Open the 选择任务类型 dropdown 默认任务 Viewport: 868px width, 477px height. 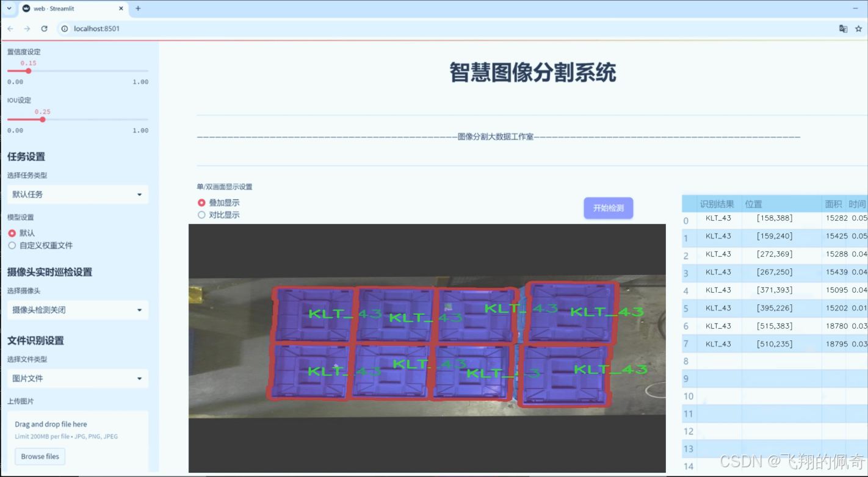pyautogui.click(x=78, y=195)
